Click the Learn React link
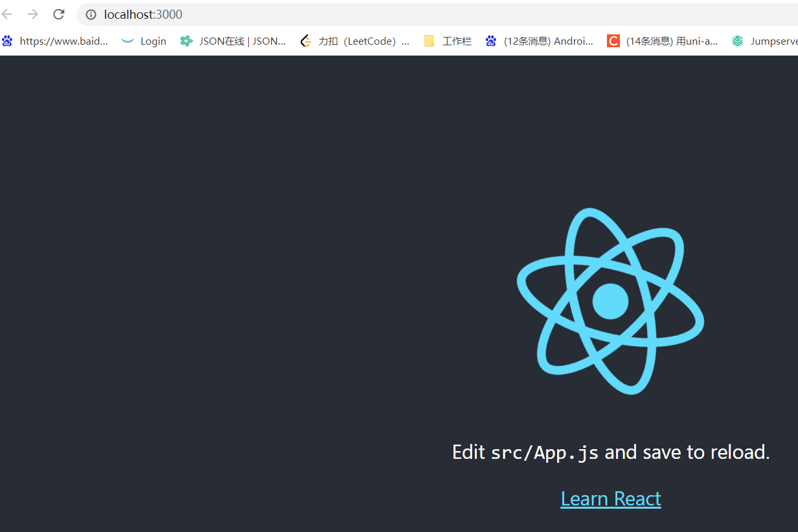 [611, 498]
